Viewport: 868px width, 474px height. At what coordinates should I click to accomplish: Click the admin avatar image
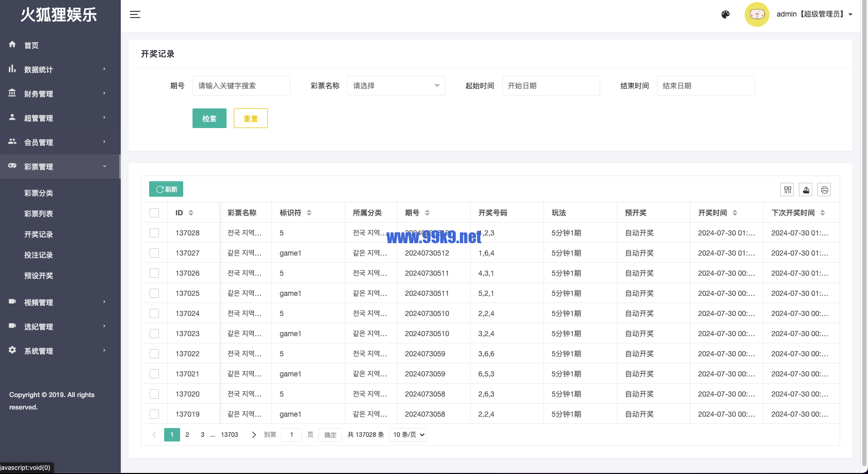(757, 14)
